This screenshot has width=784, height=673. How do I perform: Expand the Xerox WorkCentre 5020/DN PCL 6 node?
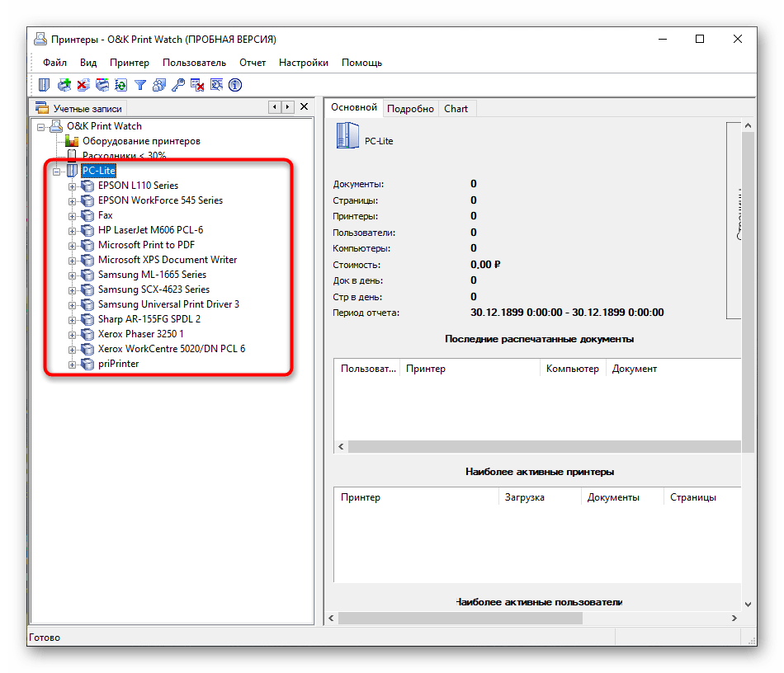tap(72, 350)
